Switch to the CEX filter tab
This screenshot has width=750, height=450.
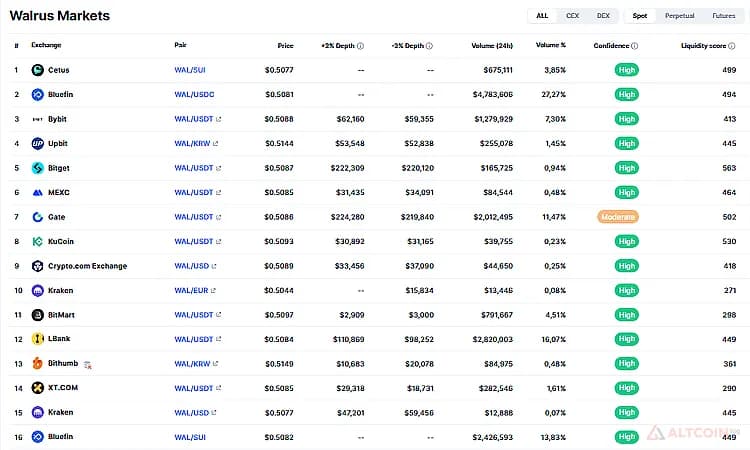coord(572,16)
